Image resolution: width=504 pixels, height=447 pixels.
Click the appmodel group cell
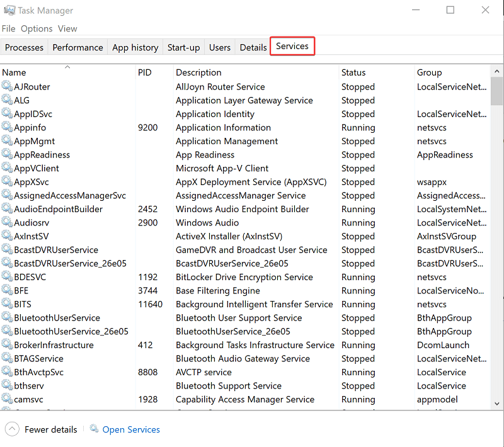(437, 399)
